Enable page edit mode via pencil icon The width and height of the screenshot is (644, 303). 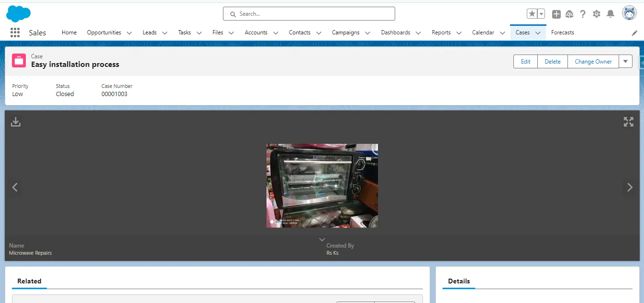tap(635, 32)
